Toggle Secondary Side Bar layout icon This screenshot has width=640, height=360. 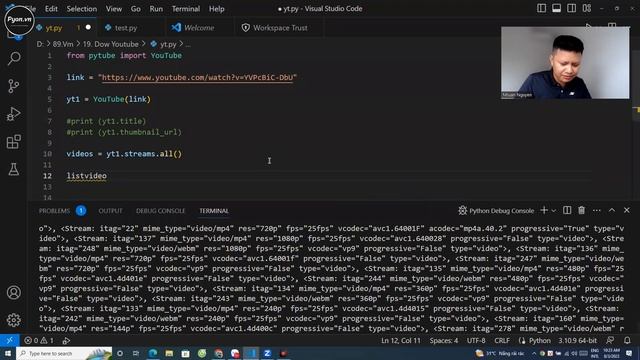click(571, 9)
